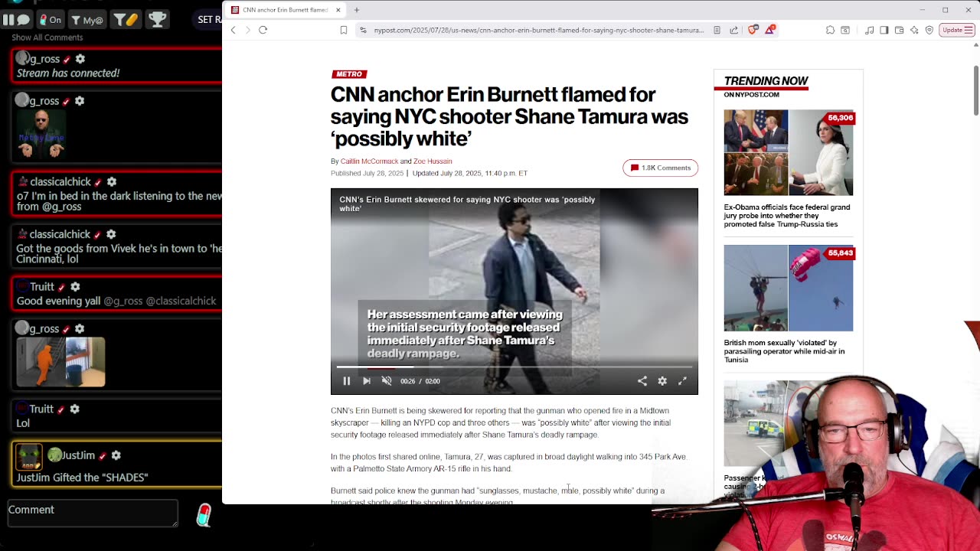Open the Leo AI sparkle icon

[x=914, y=30]
